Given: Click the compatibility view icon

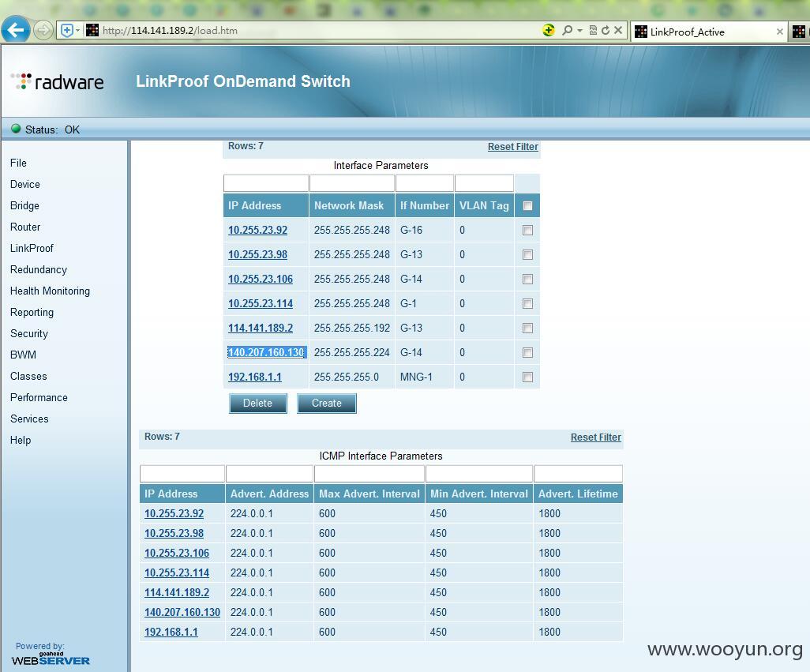Looking at the screenshot, I should click(x=593, y=31).
